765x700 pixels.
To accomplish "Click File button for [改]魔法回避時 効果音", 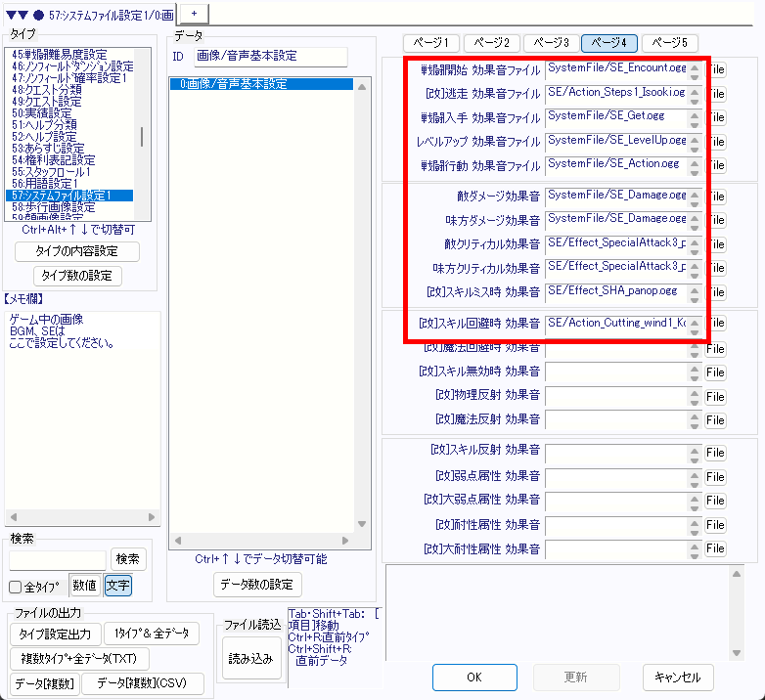I will coord(716,349).
